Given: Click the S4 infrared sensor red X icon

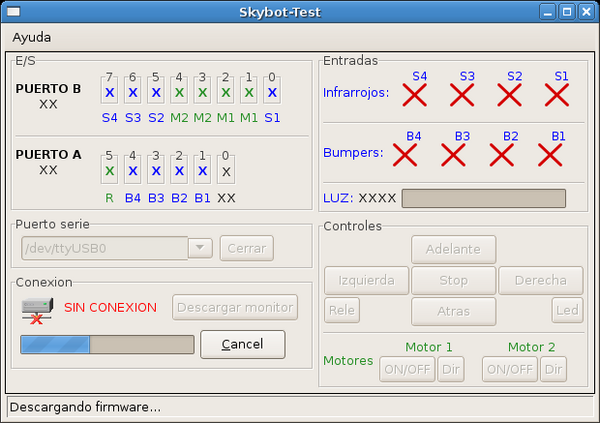Looking at the screenshot, I should (415, 96).
